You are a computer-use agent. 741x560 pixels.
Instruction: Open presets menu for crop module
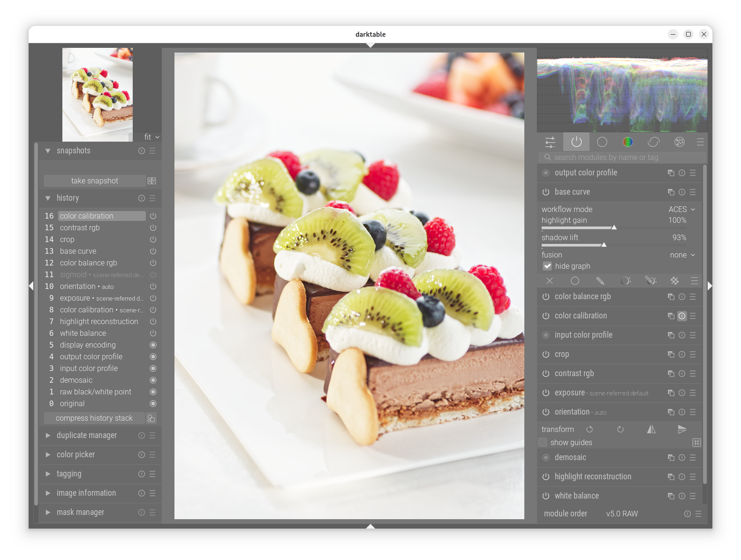tap(693, 355)
